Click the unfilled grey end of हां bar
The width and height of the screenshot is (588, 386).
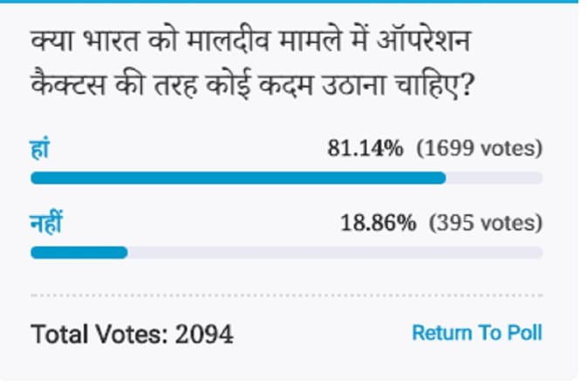tap(494, 179)
